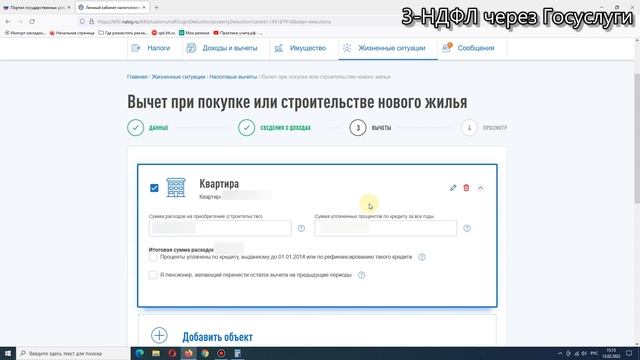
Task: Show hidden system tray icons
Action: (x=560, y=353)
